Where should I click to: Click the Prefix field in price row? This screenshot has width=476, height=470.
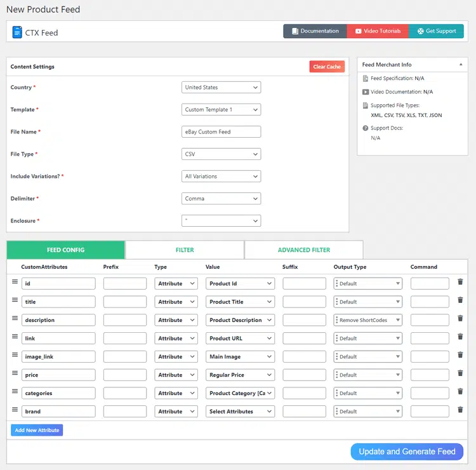[125, 375]
